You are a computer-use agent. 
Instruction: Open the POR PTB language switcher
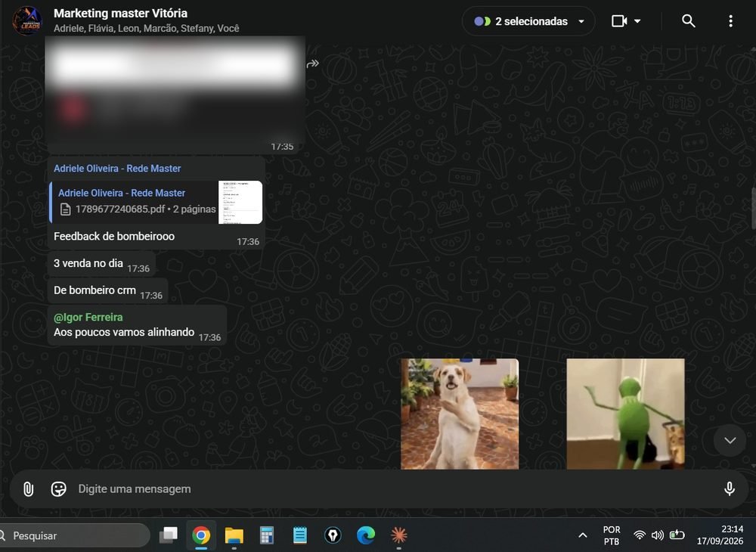tap(612, 535)
